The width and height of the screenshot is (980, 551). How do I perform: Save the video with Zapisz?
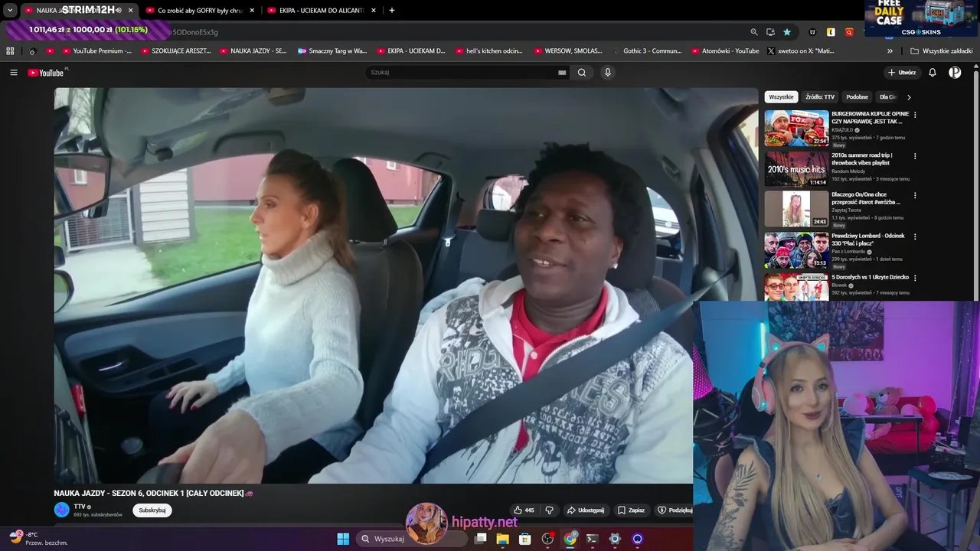click(631, 510)
